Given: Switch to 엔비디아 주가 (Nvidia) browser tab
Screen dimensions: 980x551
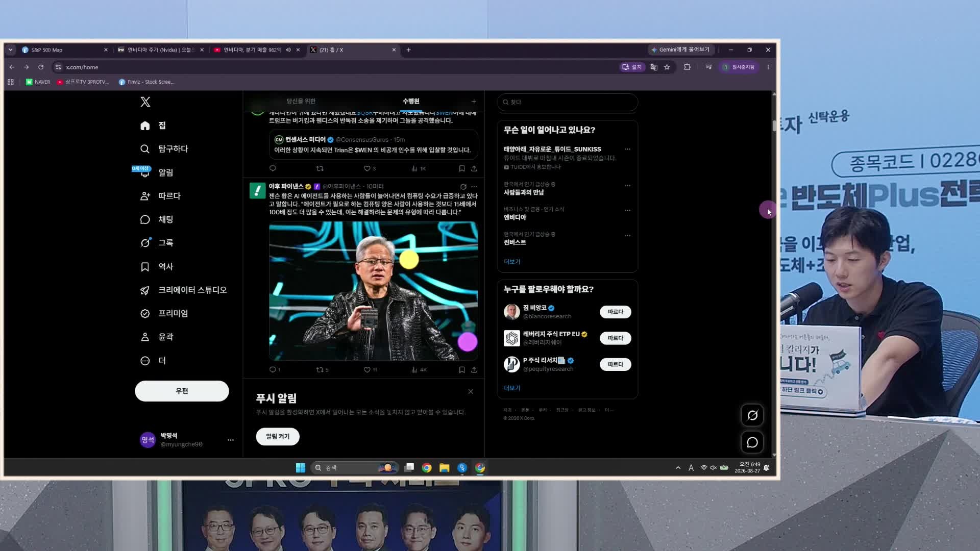Looking at the screenshot, I should coord(161,50).
